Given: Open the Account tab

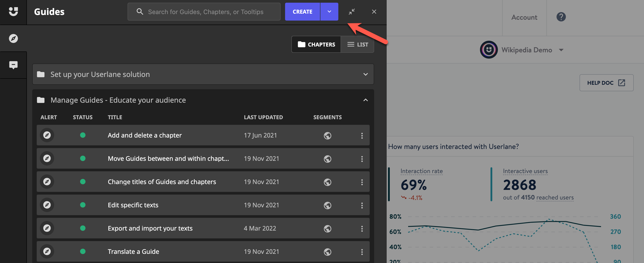Looking at the screenshot, I should pyautogui.click(x=524, y=17).
